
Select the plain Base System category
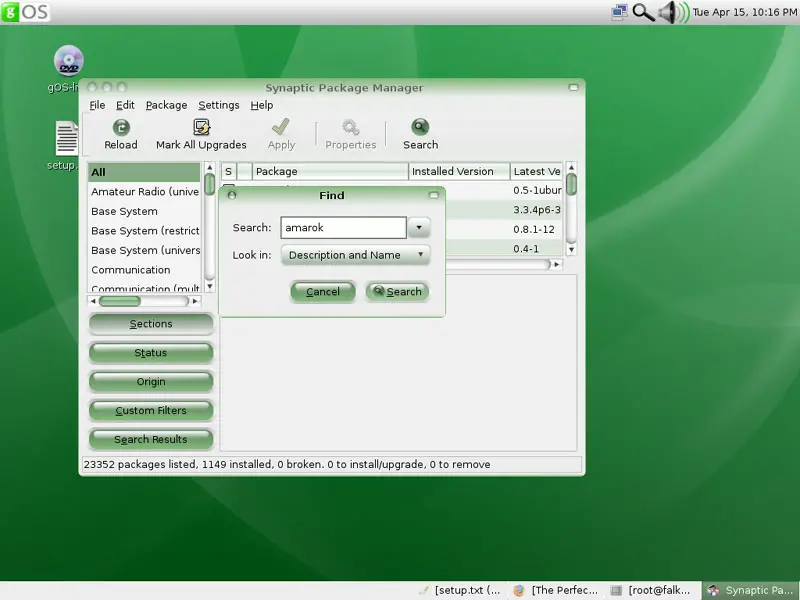[144, 211]
